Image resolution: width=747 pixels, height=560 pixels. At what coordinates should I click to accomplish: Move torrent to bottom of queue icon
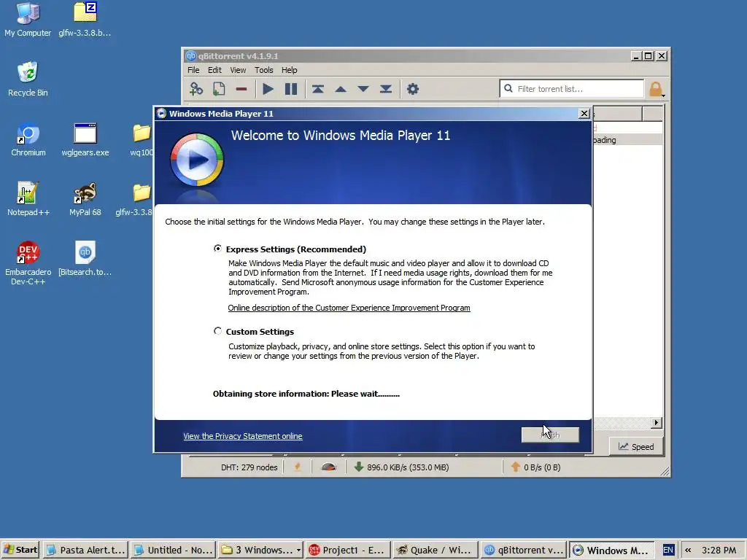pos(386,89)
